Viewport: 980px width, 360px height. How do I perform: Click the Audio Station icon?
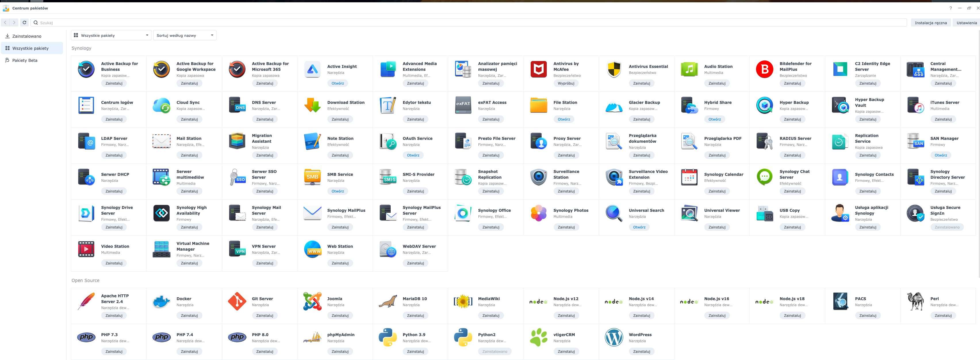[x=689, y=69]
